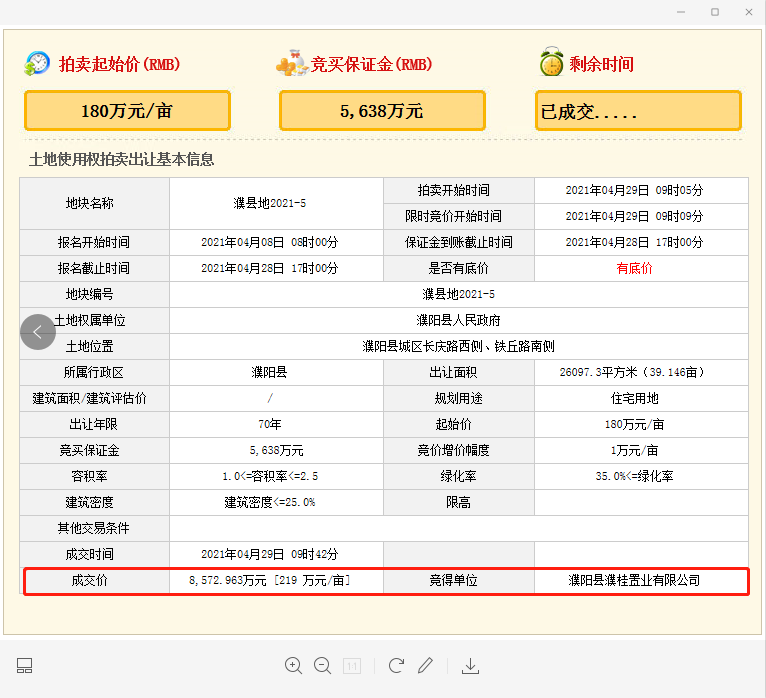Open the pencil edit tool
The image size is (766, 698).
click(x=426, y=666)
